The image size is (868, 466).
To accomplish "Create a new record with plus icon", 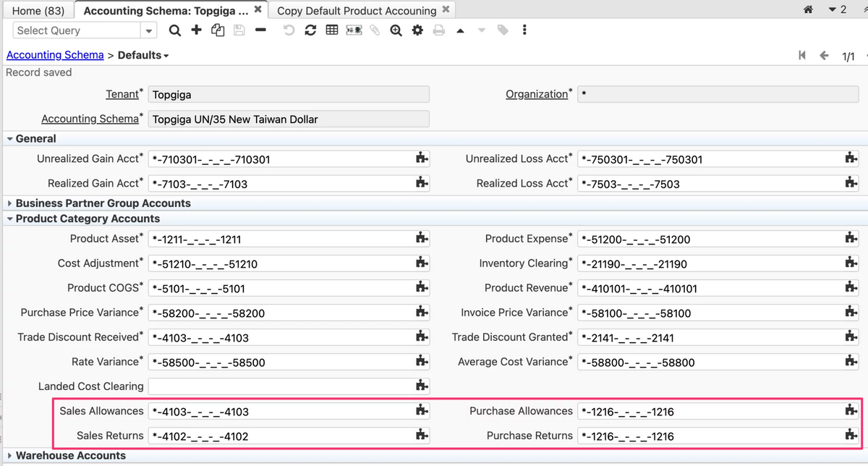I will 196,30.
